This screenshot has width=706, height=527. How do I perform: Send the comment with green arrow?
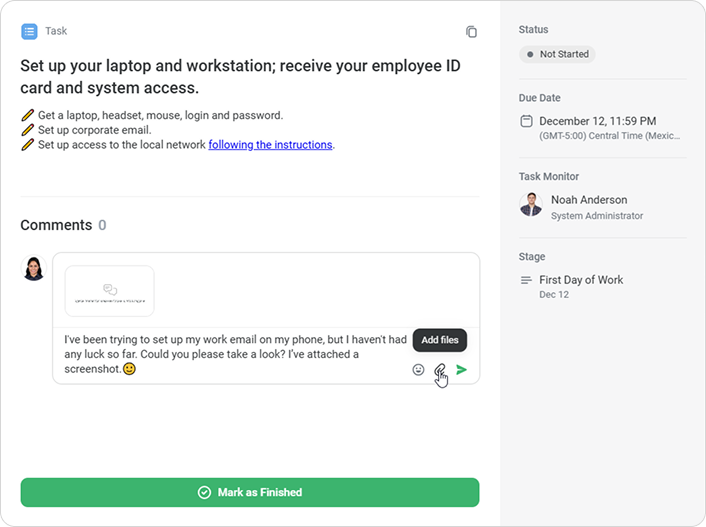[x=461, y=370]
